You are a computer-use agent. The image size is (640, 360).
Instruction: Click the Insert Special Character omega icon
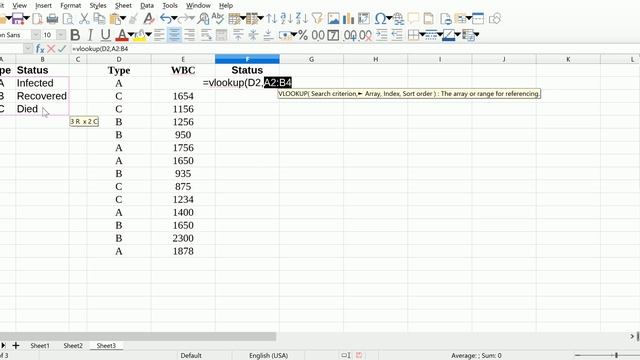[x=380, y=19]
